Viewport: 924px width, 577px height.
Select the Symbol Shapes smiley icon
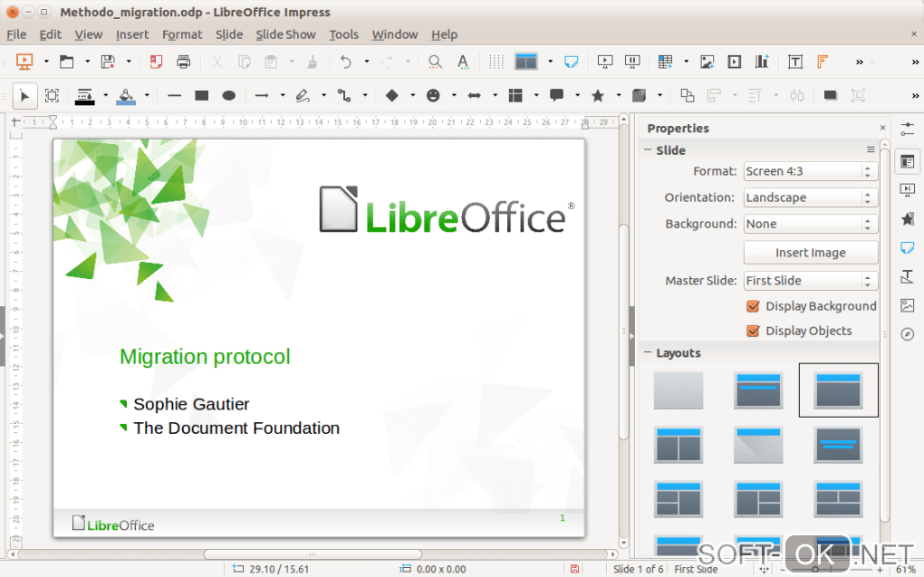point(433,95)
